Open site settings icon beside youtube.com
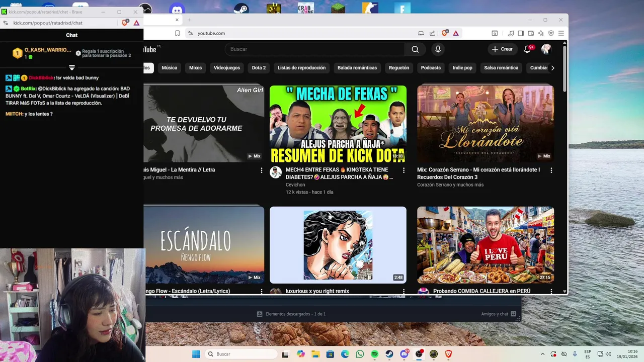 click(x=190, y=33)
